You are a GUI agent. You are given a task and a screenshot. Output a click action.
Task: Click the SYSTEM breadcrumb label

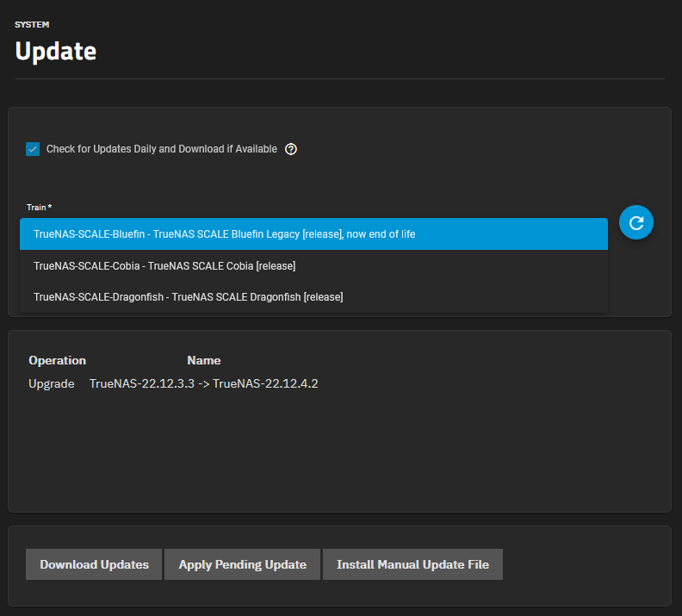(x=32, y=24)
